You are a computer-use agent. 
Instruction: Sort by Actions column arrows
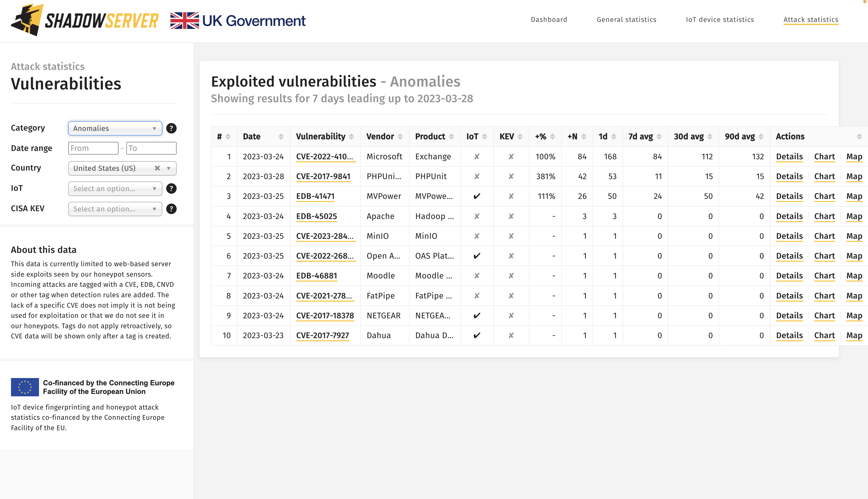[859, 136]
